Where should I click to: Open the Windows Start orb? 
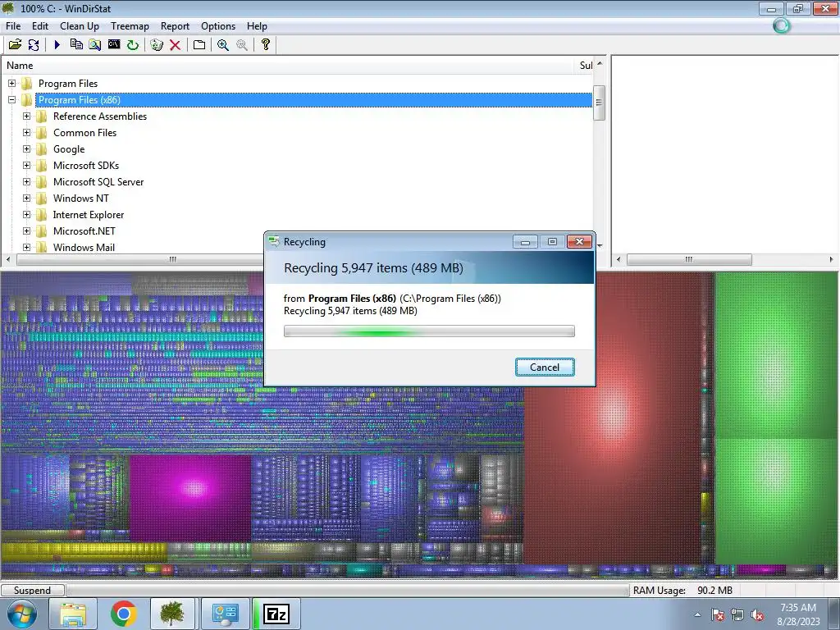click(x=22, y=614)
